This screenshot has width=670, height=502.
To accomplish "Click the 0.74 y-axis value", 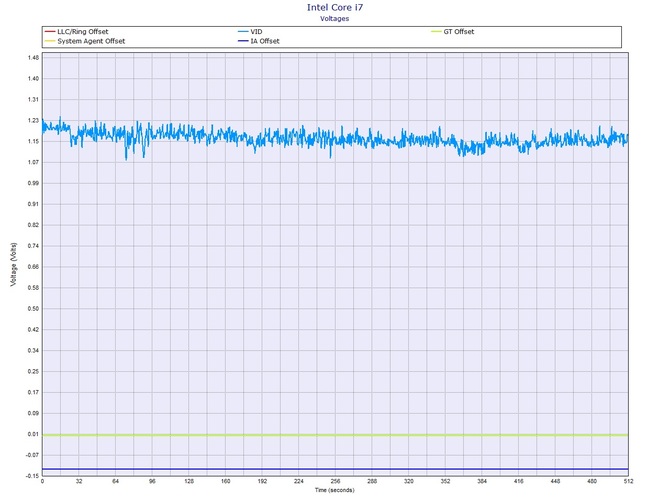I will click(33, 246).
